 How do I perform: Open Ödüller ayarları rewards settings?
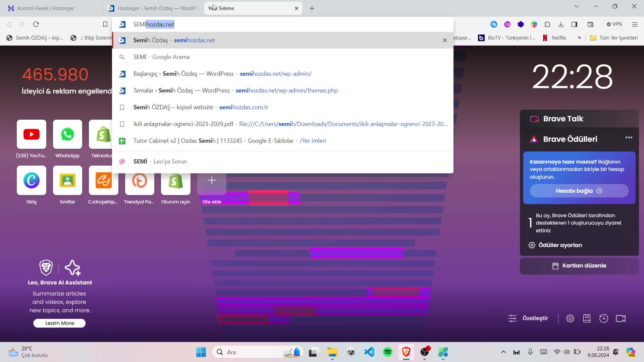pyautogui.click(x=555, y=245)
